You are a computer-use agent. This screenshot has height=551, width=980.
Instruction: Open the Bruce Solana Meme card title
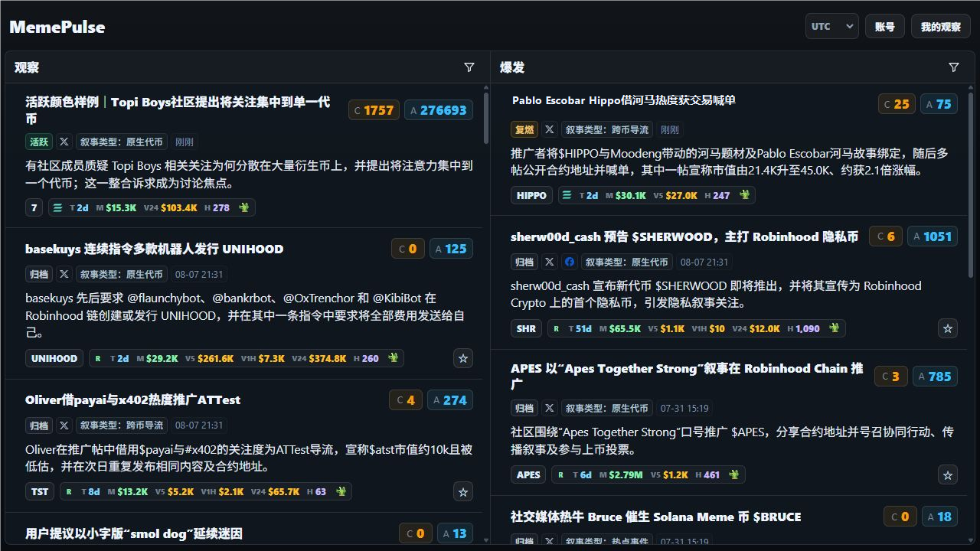655,517
